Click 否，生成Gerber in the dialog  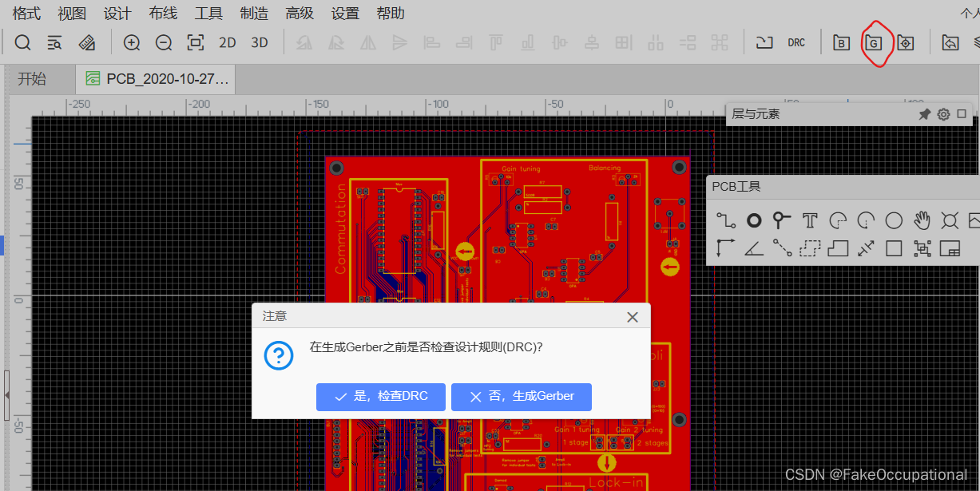click(521, 397)
